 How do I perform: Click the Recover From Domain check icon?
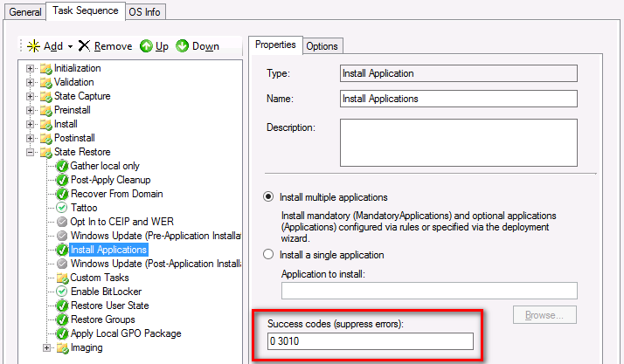pos(62,194)
